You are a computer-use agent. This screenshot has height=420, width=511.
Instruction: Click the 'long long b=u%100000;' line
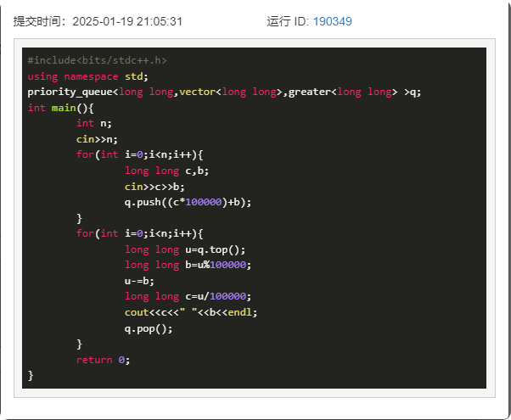coord(188,265)
